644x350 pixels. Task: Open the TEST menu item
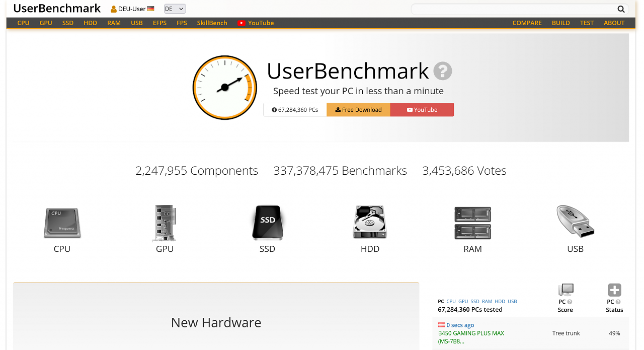pyautogui.click(x=587, y=23)
